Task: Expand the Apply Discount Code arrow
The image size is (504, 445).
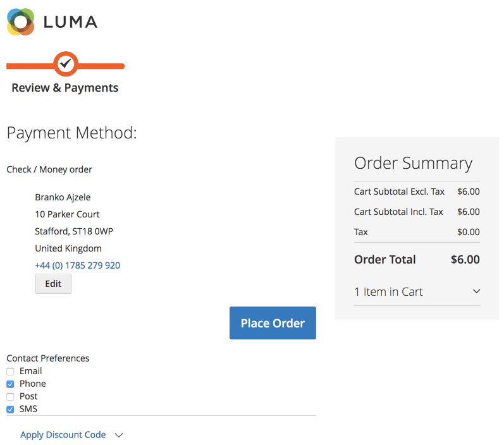Action: pyautogui.click(x=119, y=435)
